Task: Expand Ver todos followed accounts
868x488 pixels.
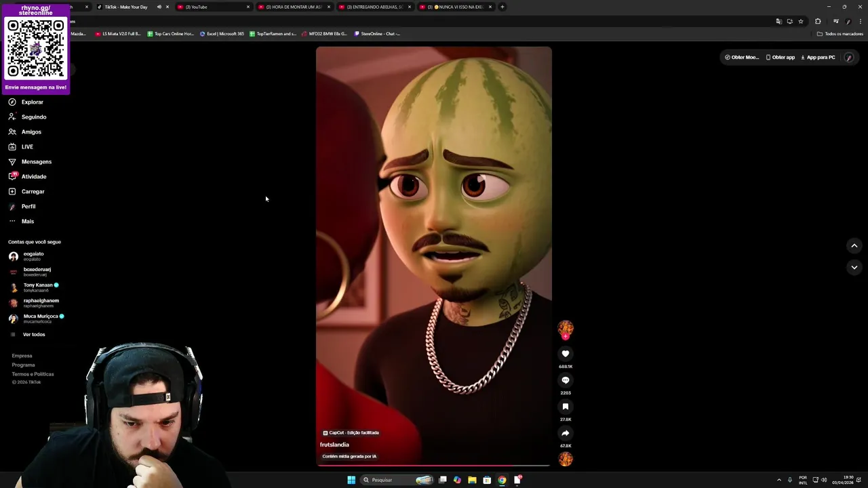Action: pyautogui.click(x=27, y=335)
